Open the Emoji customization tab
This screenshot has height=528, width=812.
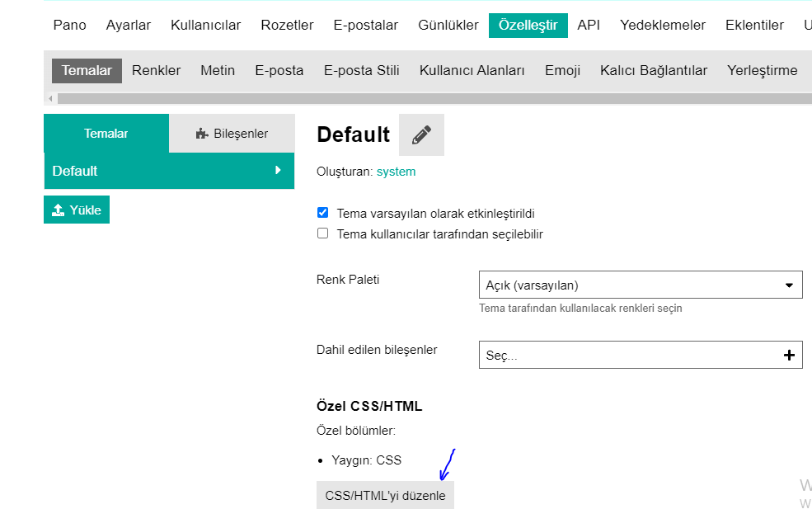(562, 70)
